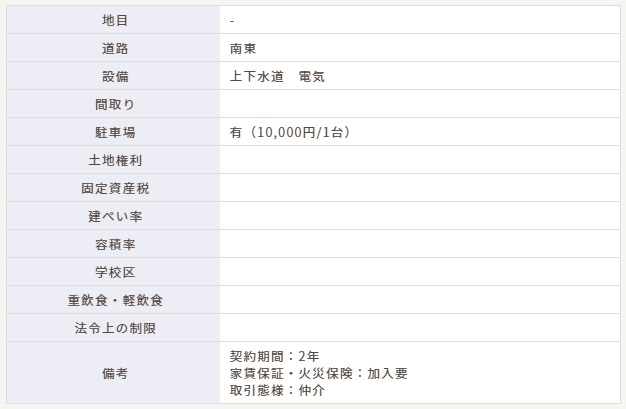Click the 間取り row label
Viewport: 626px width, 409px height.
pos(115,104)
